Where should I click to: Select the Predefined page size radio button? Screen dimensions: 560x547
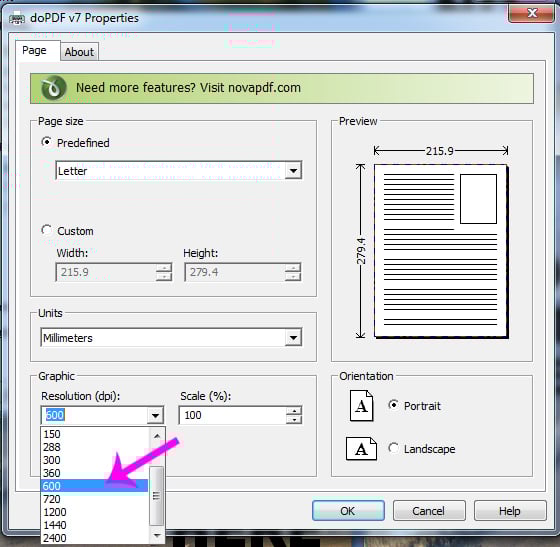(x=46, y=142)
